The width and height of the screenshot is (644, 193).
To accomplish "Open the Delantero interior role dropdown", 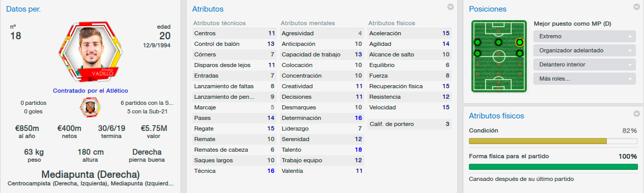I will point(584,65).
